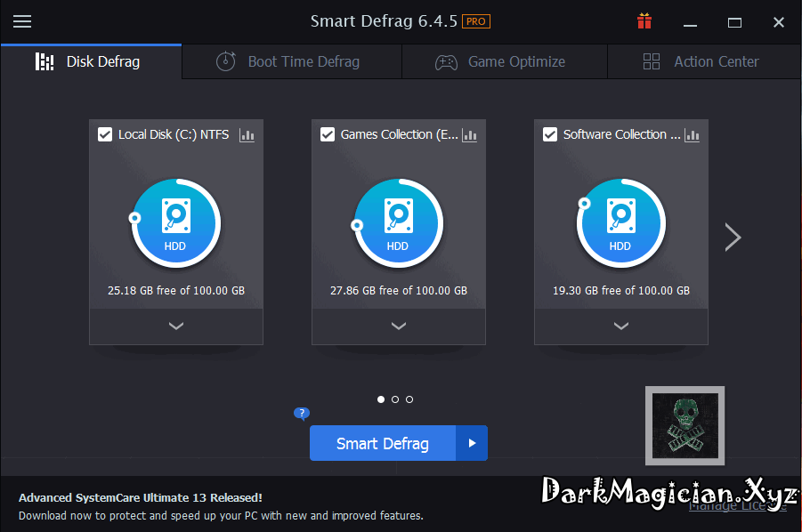
Task: Click the red gift box icon
Action: [644, 21]
